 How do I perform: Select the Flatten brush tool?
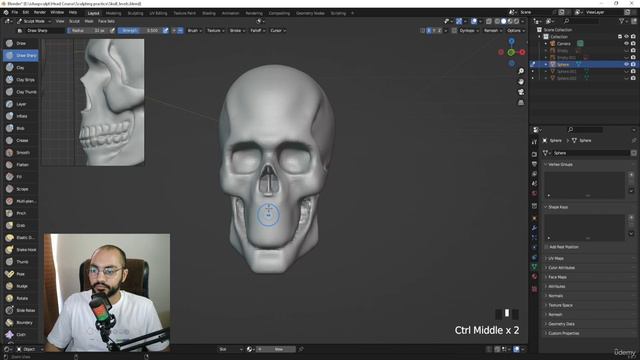pyautogui.click(x=20, y=164)
